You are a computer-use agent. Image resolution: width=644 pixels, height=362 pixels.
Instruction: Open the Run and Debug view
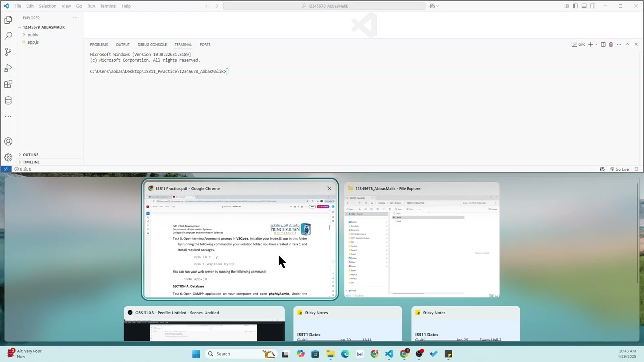click(x=8, y=68)
